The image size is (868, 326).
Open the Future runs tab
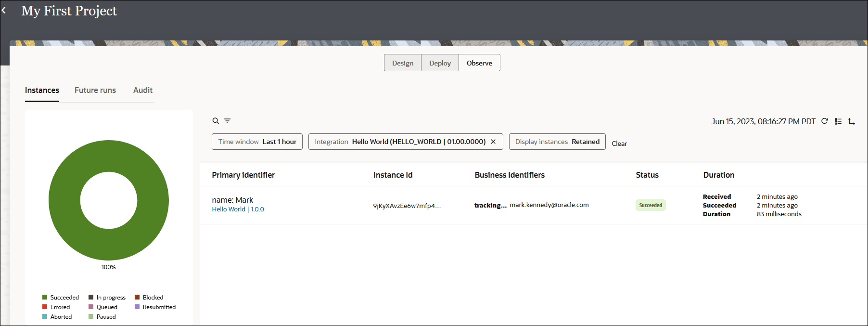(x=95, y=90)
